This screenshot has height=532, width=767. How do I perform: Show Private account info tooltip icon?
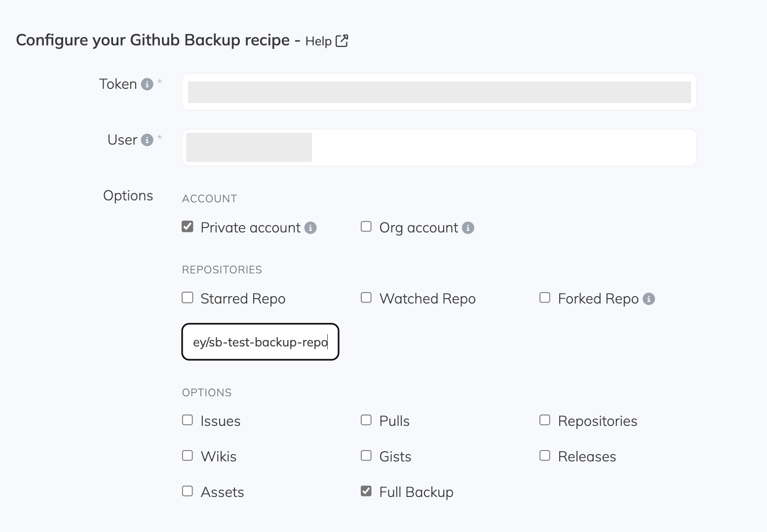310,228
